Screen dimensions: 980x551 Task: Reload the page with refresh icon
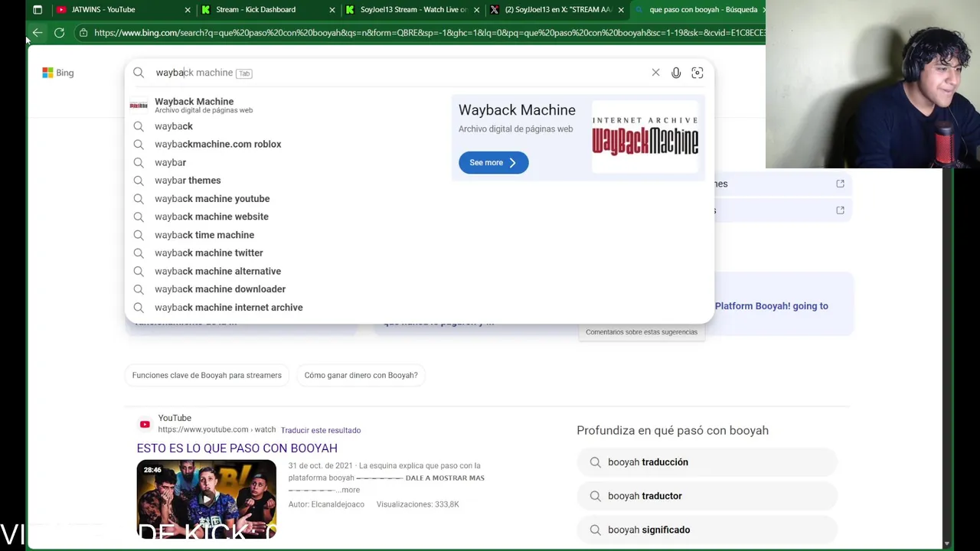point(59,33)
